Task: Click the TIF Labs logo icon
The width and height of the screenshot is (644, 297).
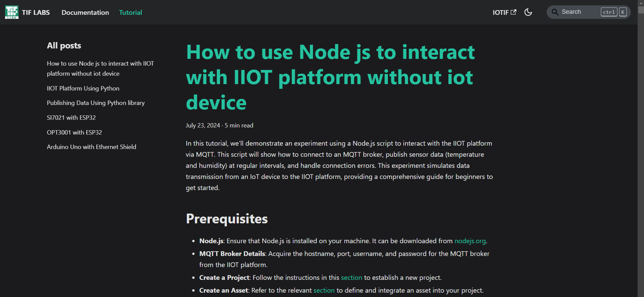Action: pos(12,12)
